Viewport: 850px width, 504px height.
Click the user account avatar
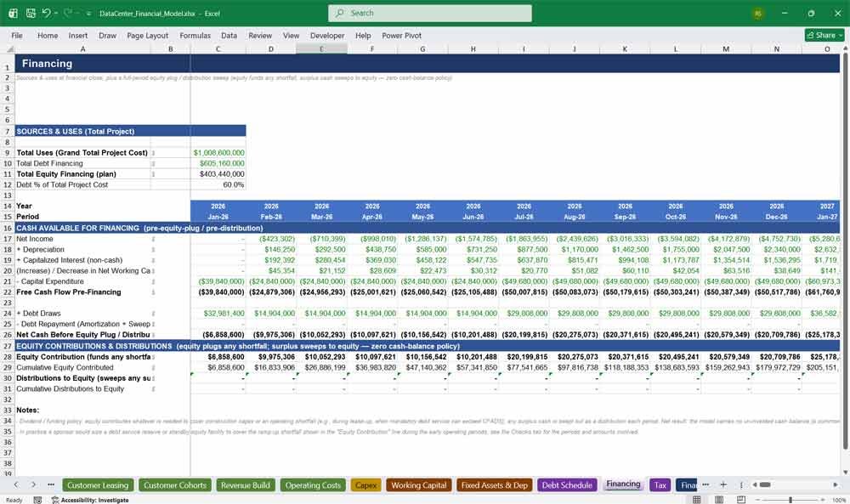(x=757, y=14)
